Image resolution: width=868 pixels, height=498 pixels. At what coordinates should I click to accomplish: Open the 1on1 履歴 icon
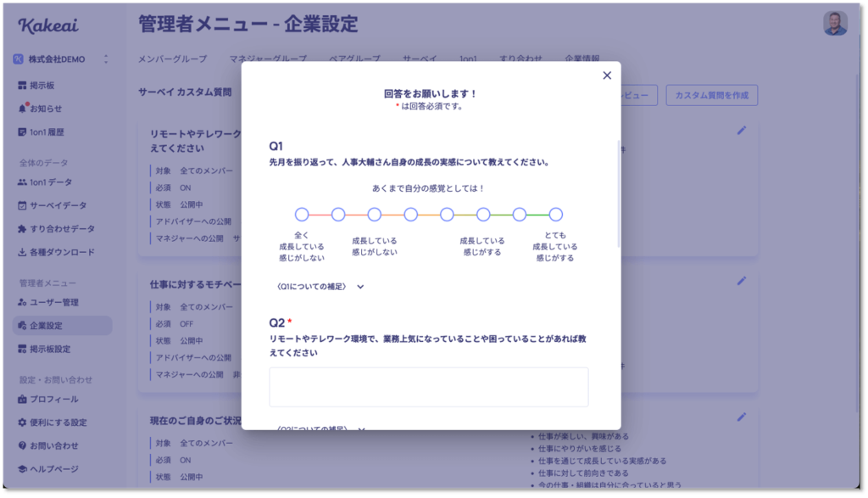(x=22, y=131)
